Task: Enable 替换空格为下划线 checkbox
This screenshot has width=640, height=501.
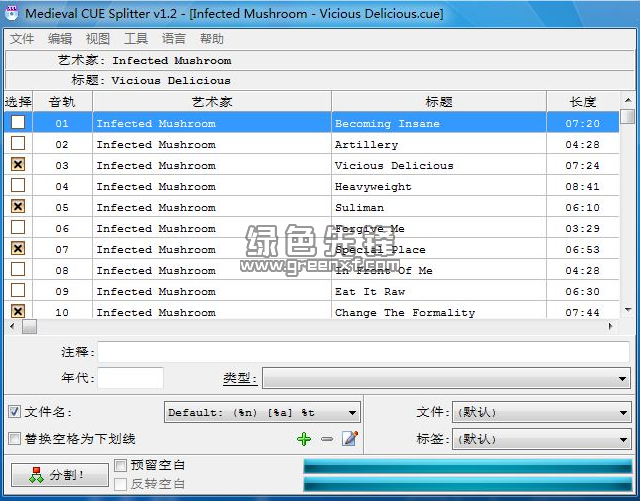Action: click(x=15, y=439)
